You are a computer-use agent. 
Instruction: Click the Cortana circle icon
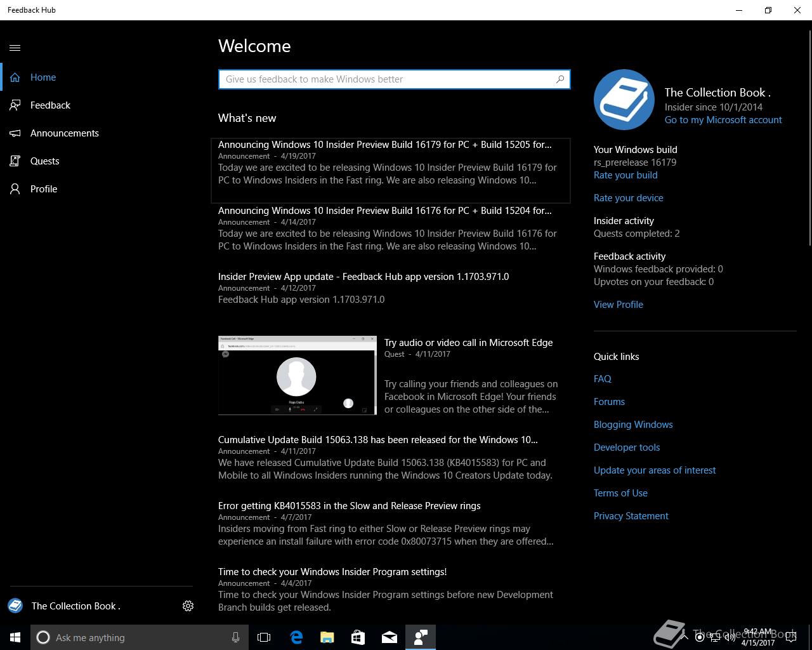coord(43,637)
